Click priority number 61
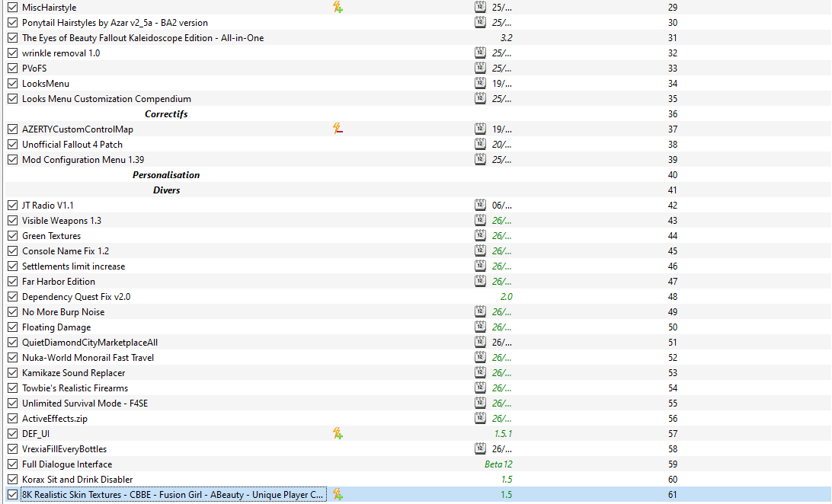 pos(672,495)
